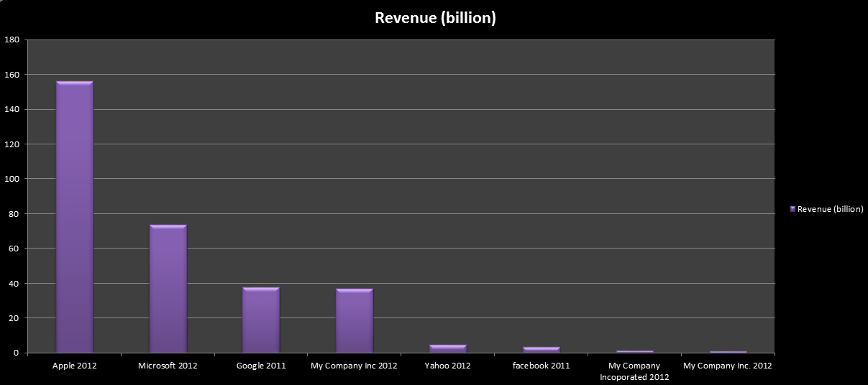Click the Apple 2012 axis label
This screenshot has height=385, width=868.
pyautogui.click(x=75, y=366)
